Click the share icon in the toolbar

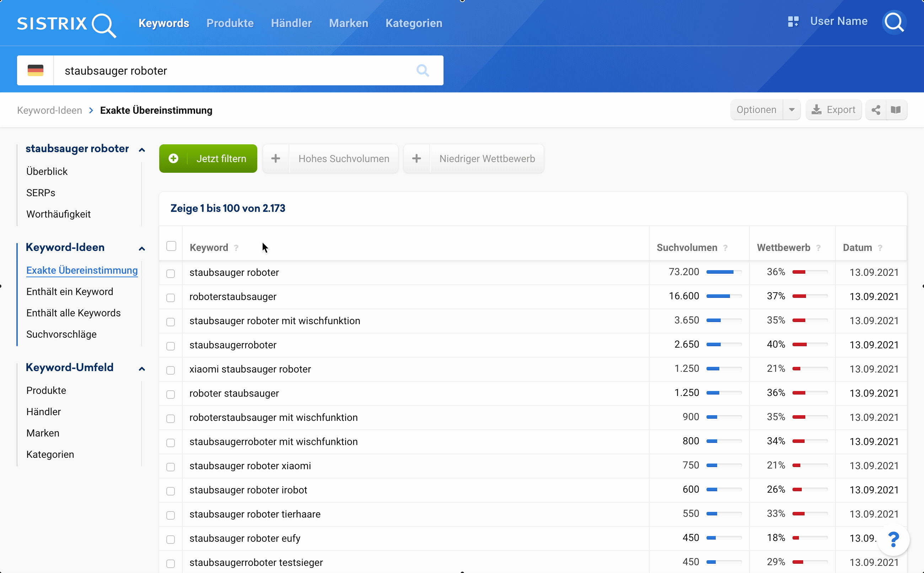click(876, 110)
